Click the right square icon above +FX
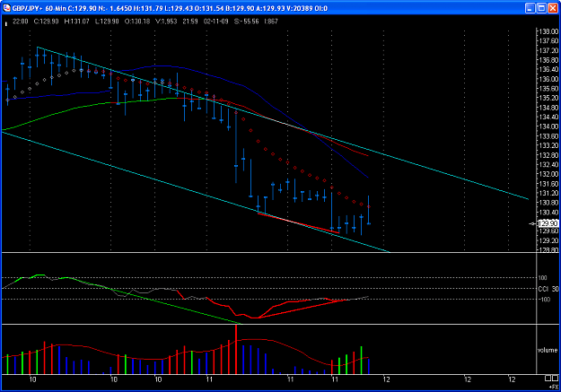The width and height of the screenshot is (561, 392). 556,379
